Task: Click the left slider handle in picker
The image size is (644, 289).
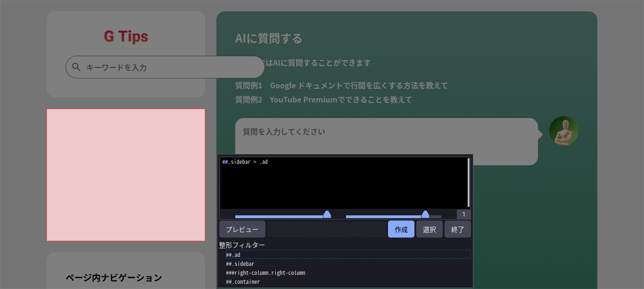Action: pos(327,214)
